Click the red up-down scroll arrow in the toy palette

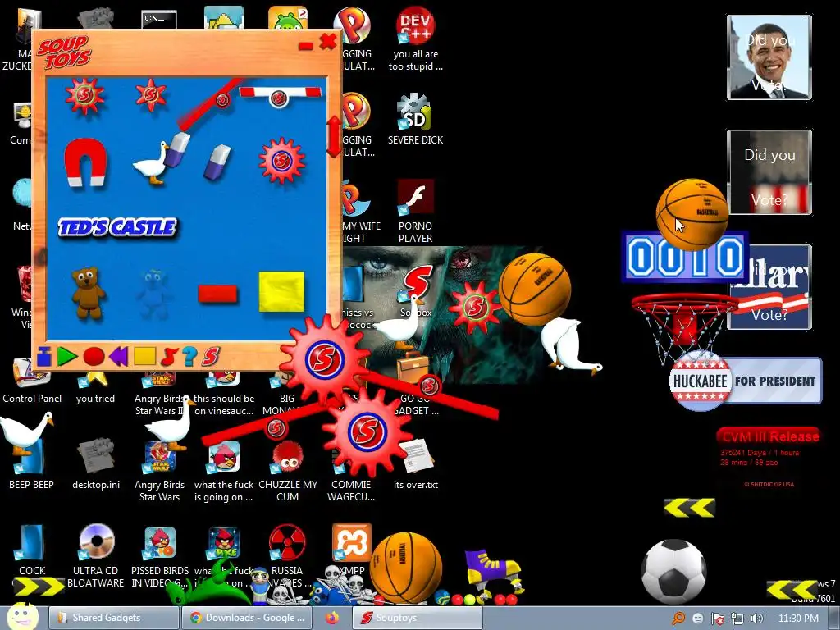334,136
